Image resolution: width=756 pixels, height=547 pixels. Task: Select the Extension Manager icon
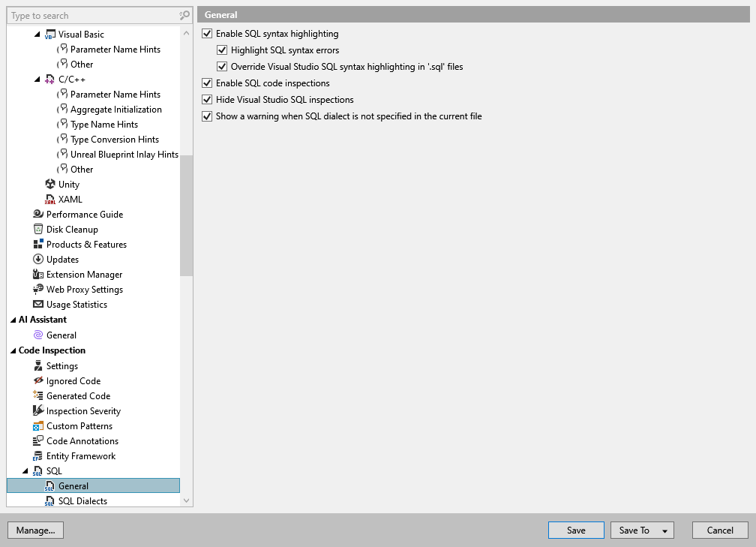point(37,274)
